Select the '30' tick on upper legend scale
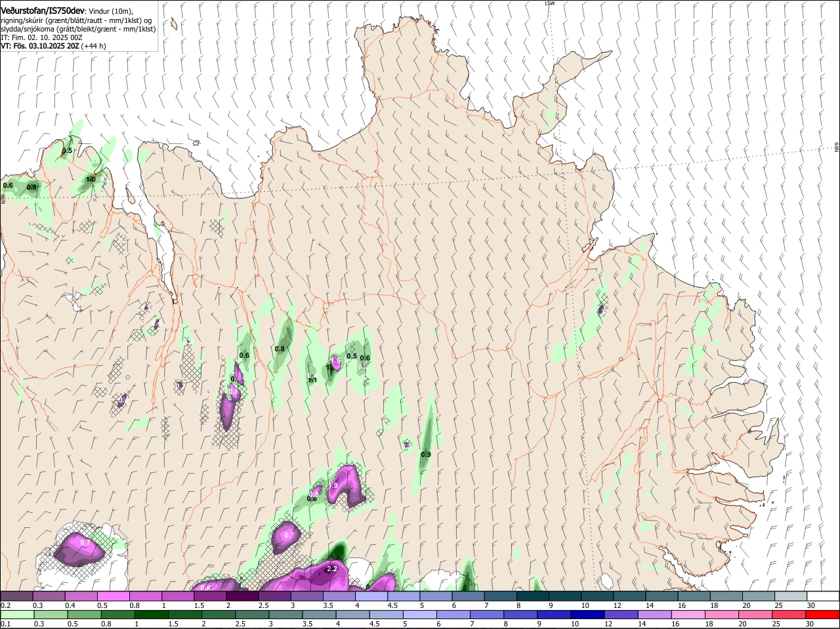 [811, 605]
